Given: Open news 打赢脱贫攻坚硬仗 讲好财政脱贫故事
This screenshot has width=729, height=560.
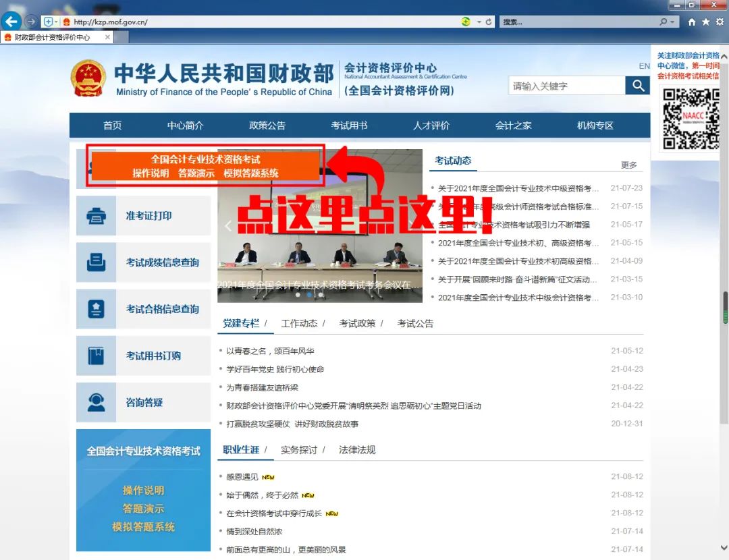Looking at the screenshot, I should tap(292, 424).
